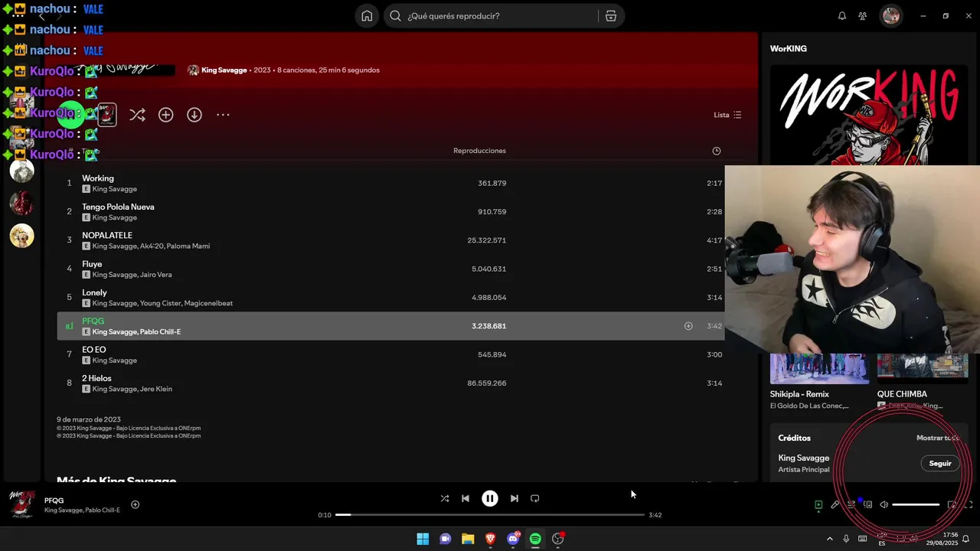Click now-playing album art in bottom bar

(22, 505)
